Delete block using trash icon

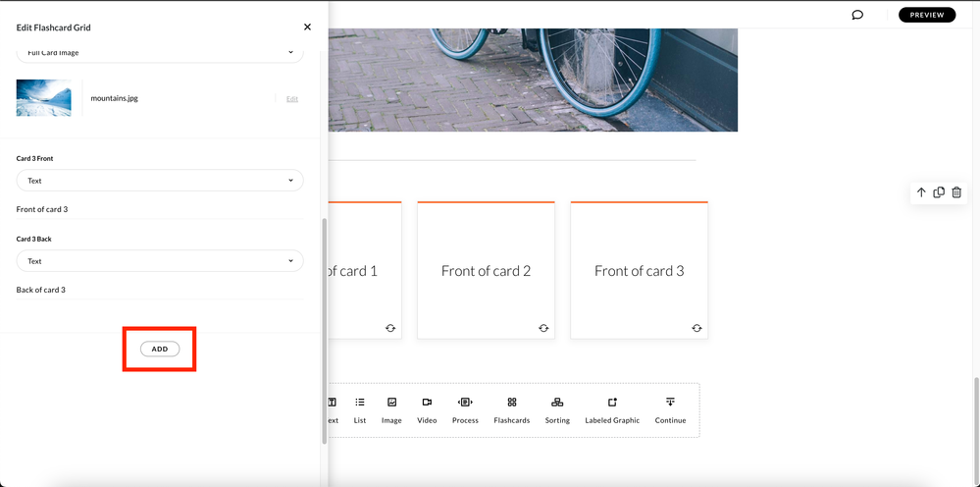[x=956, y=192]
